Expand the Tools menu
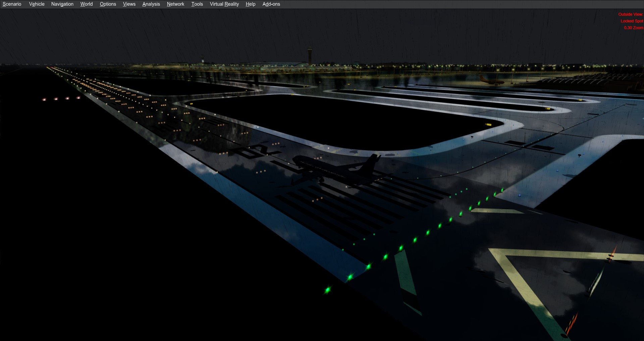 197,4
